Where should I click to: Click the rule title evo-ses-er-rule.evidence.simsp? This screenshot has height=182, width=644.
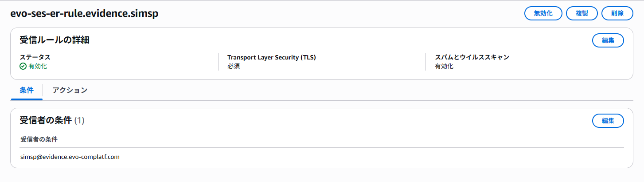click(84, 14)
